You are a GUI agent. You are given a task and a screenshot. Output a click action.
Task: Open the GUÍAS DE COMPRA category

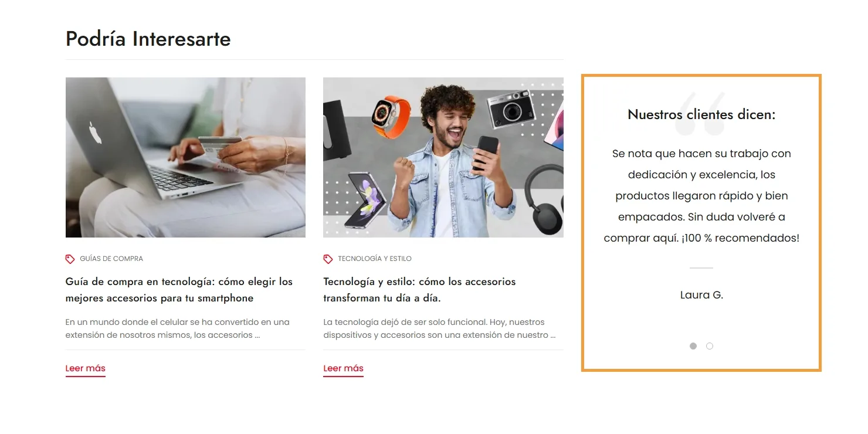tap(111, 259)
